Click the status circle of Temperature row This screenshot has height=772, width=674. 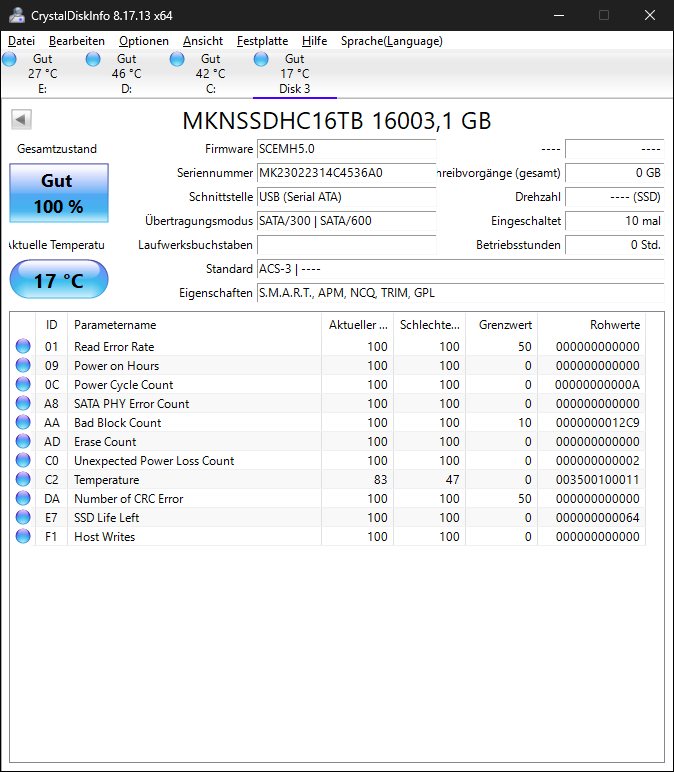click(23, 479)
